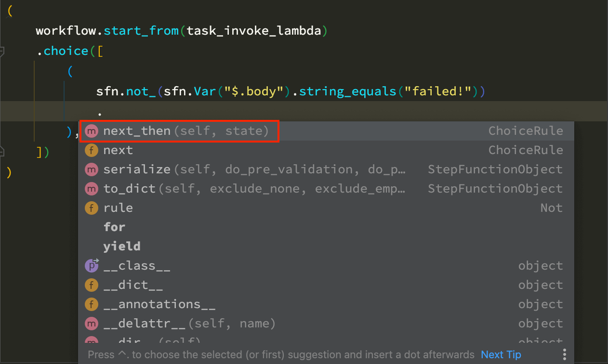The height and width of the screenshot is (364, 608).
Task: Click the method icon beside __delattr__
Action: [91, 324]
